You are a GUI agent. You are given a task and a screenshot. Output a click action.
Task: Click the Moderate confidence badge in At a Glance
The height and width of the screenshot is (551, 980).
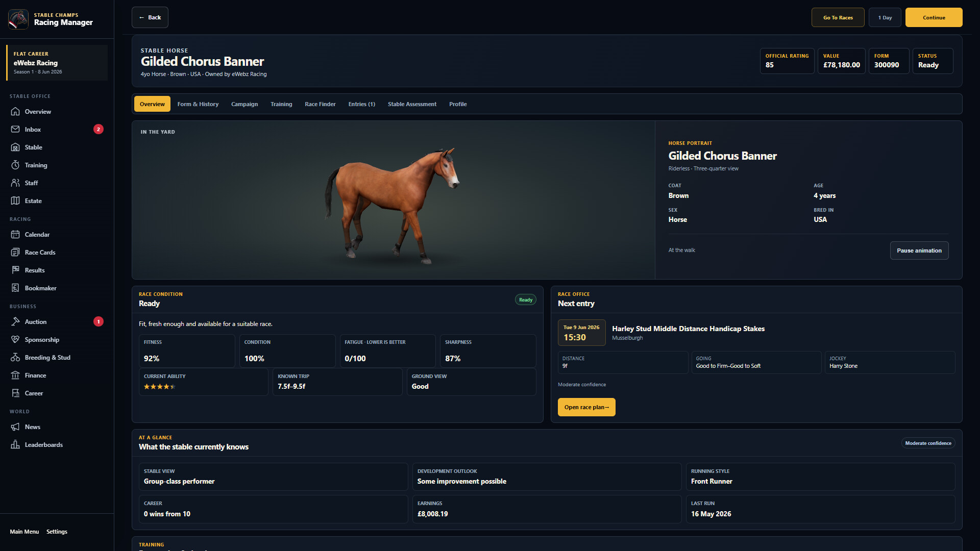pyautogui.click(x=928, y=443)
